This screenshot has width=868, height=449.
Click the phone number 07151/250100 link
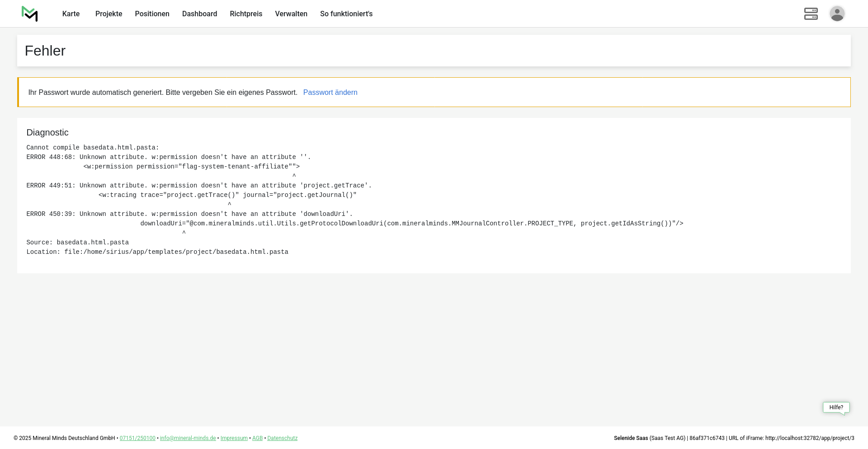click(137, 438)
